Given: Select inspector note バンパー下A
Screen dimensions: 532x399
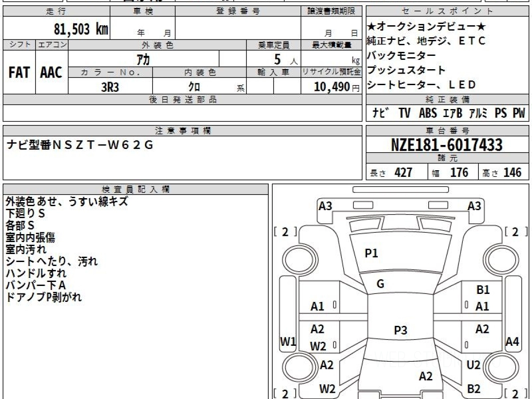Looking at the screenshot, I should point(35,285).
